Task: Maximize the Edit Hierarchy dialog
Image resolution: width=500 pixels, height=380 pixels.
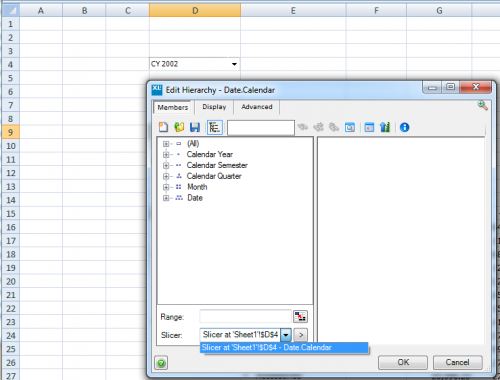Action: 450,87
